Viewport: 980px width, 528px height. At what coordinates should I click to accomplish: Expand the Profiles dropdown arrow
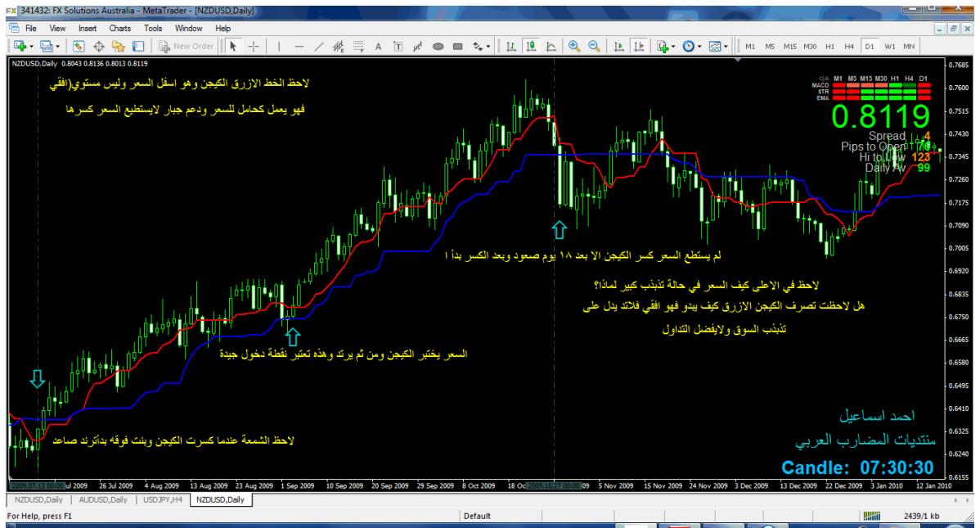tap(57, 47)
